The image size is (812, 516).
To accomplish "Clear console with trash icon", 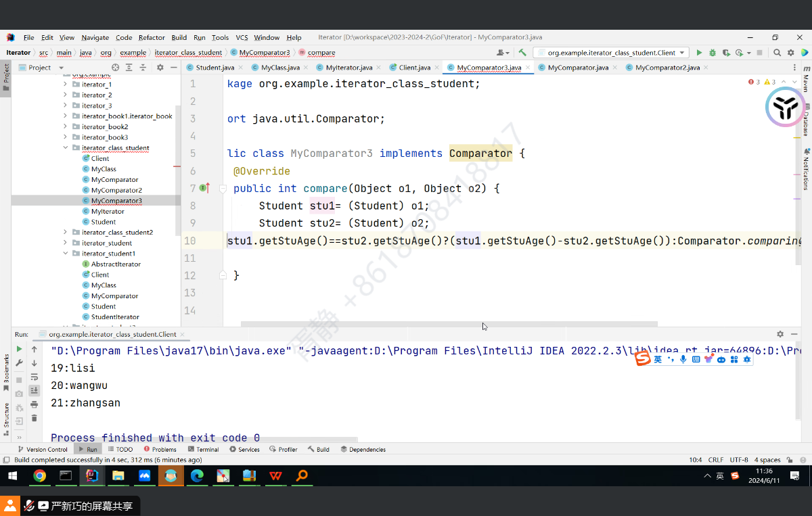I will 35,418.
